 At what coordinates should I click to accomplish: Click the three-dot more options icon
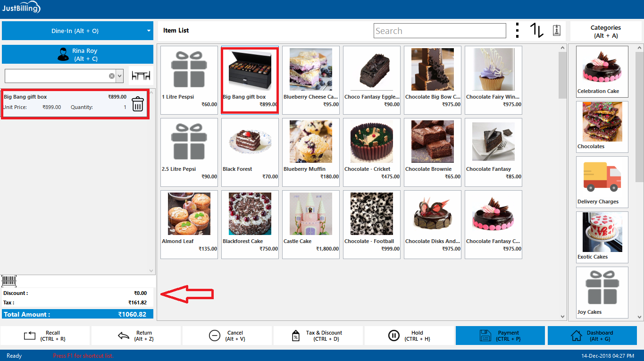tap(518, 30)
